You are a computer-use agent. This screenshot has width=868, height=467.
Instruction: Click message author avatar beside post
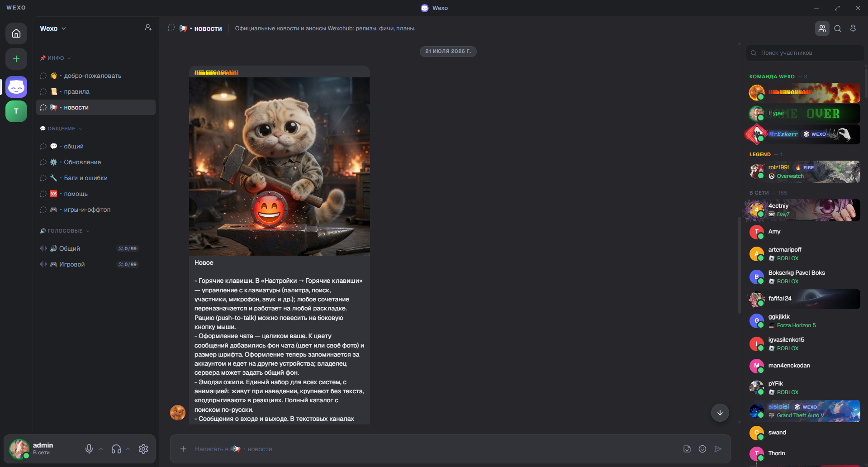click(178, 413)
